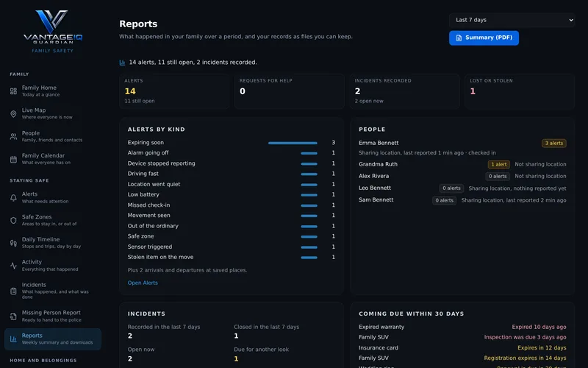588x368 pixels.
Task: Go to Safe Zones page
Action: 52,220
